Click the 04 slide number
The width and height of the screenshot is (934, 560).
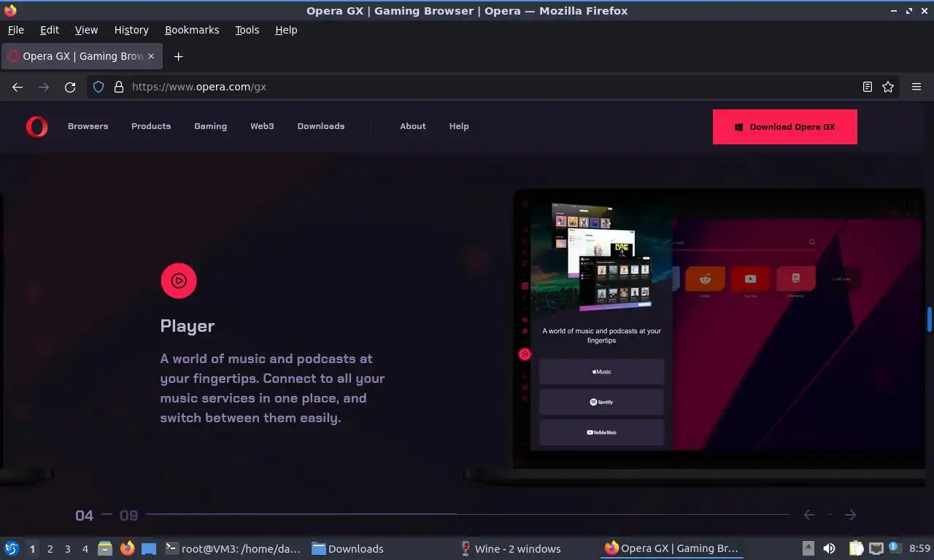tap(85, 516)
